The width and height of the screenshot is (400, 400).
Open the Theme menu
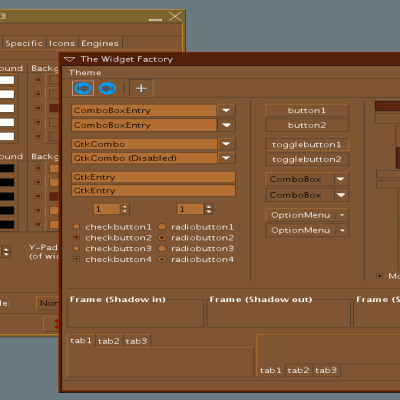pos(85,73)
